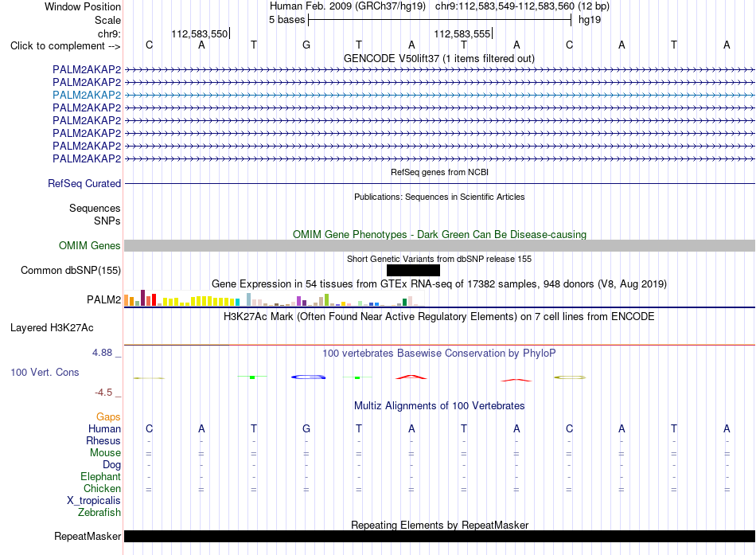
Task: Click the 'chr9:' ruler label
Action: pos(109,33)
